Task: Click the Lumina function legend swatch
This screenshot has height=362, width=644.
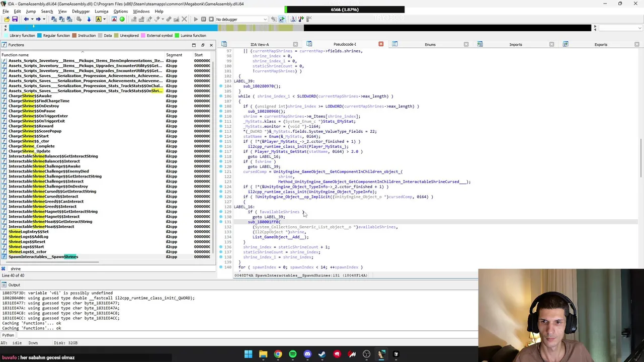Action: tap(177, 36)
